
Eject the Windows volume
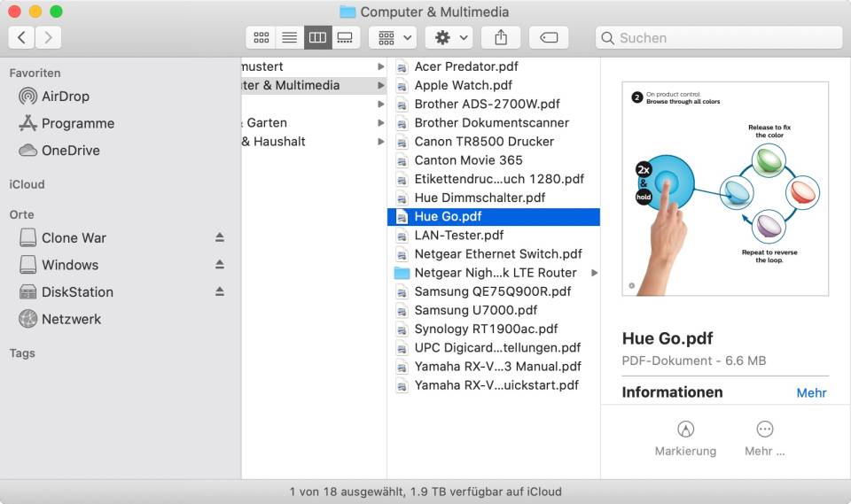tap(219, 265)
